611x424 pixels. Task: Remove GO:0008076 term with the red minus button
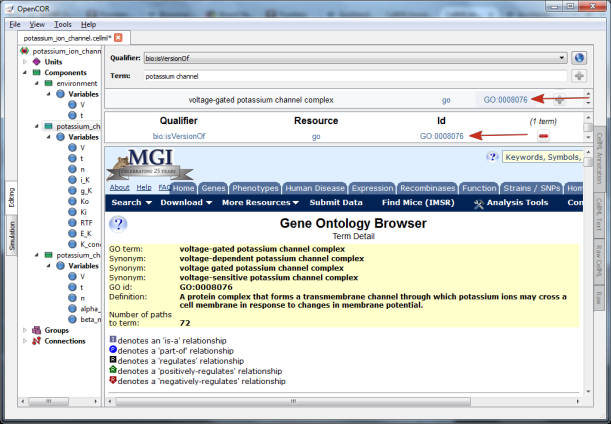coord(543,136)
